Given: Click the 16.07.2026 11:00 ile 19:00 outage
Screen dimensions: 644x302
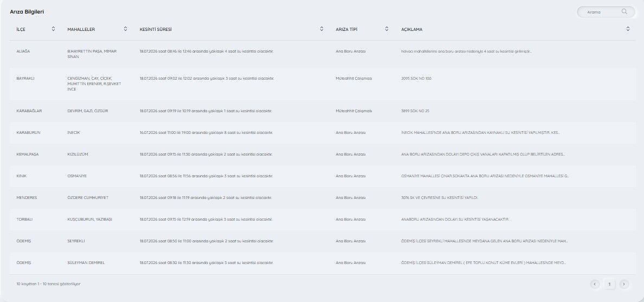Looking at the screenshot, I should (206, 133).
